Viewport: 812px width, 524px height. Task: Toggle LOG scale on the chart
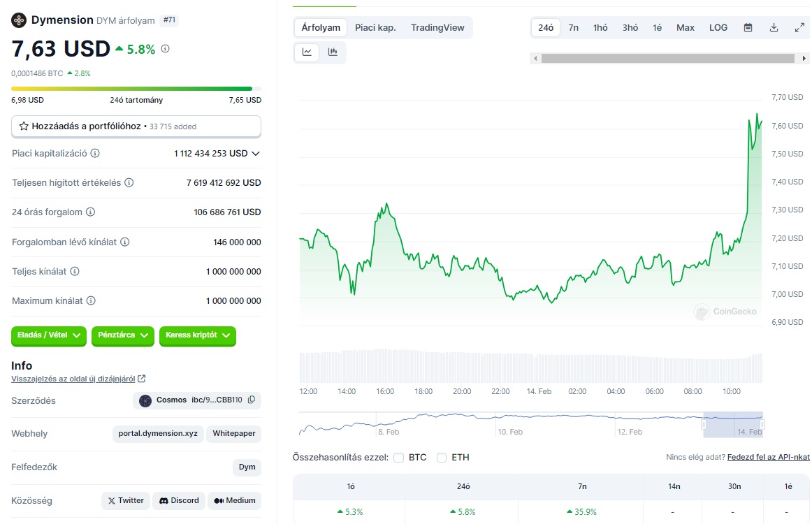[718, 27]
